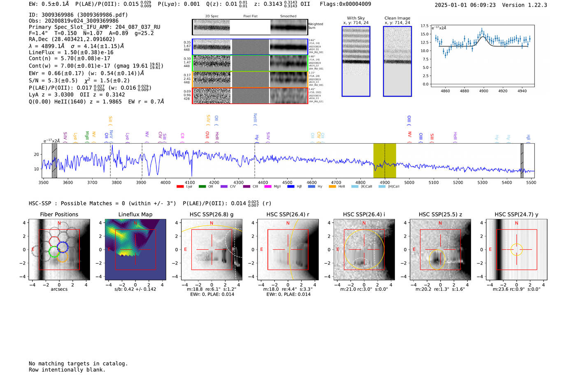Click the 'Obs: 20200819v024_3009369986' text
Image resolution: width=576 pixels, height=392 pixels.
(x=74, y=21)
